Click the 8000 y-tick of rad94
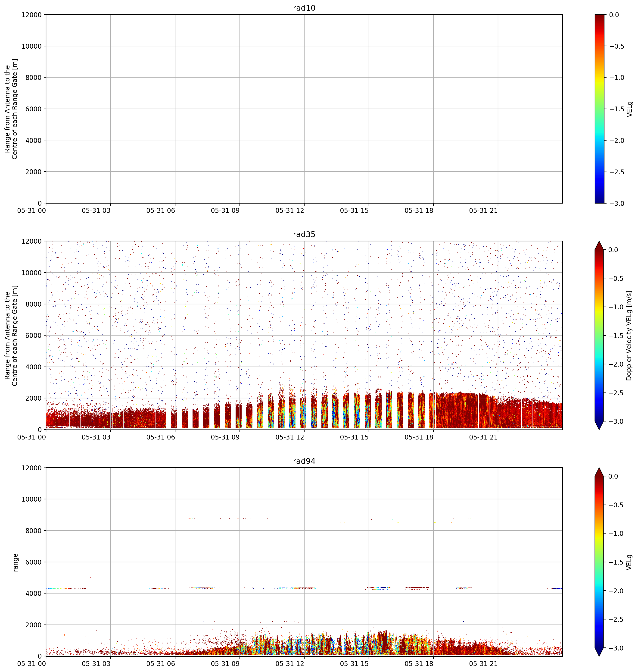 33,531
